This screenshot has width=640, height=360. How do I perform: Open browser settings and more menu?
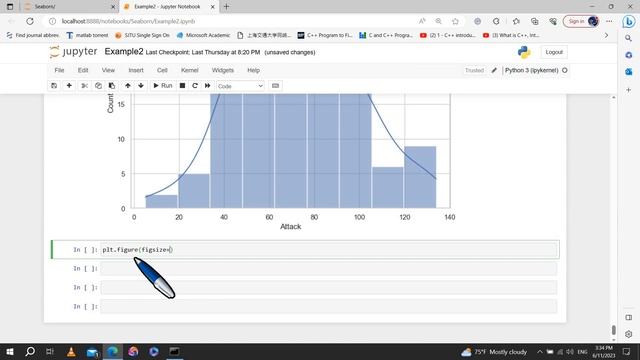609,21
